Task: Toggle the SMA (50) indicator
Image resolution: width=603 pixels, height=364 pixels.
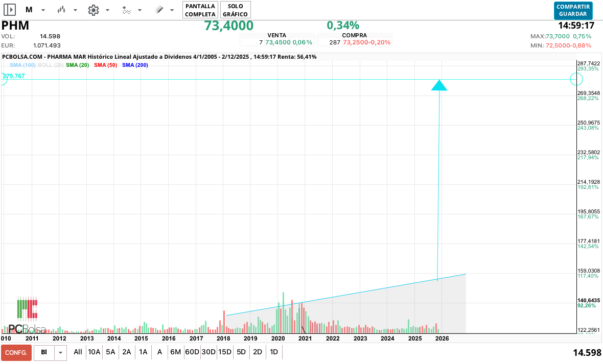Action: (105, 65)
